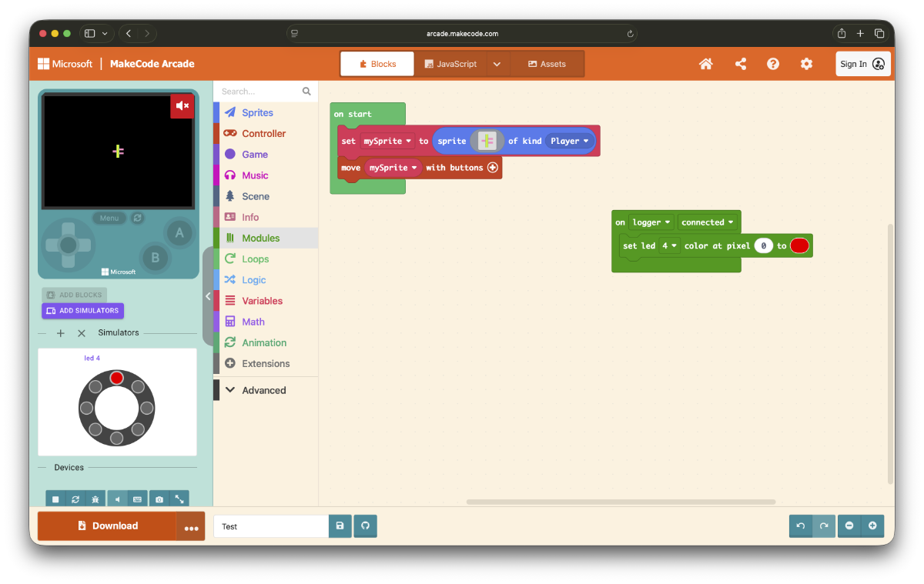Stop the simulator
This screenshot has height=584, width=924.
[x=55, y=499]
